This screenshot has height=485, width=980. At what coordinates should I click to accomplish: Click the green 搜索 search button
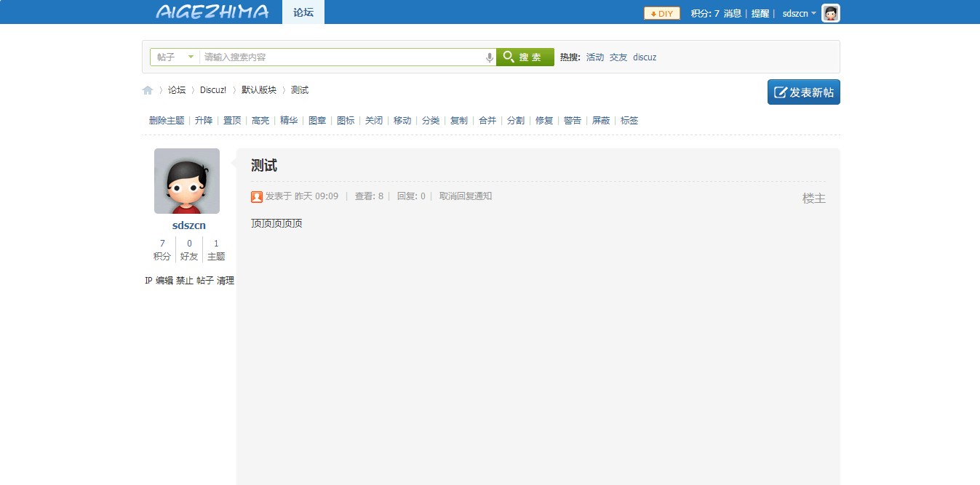pos(525,57)
